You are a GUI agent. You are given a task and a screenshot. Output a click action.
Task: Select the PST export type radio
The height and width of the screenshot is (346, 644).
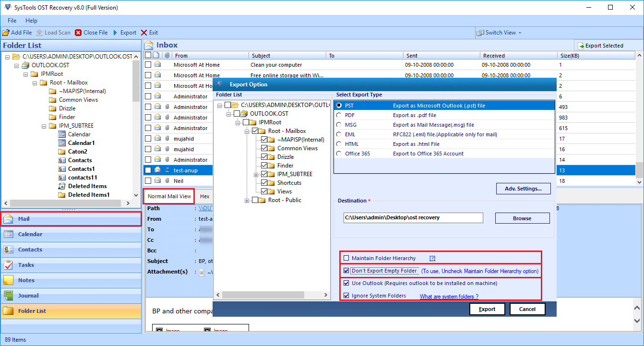pyautogui.click(x=339, y=106)
